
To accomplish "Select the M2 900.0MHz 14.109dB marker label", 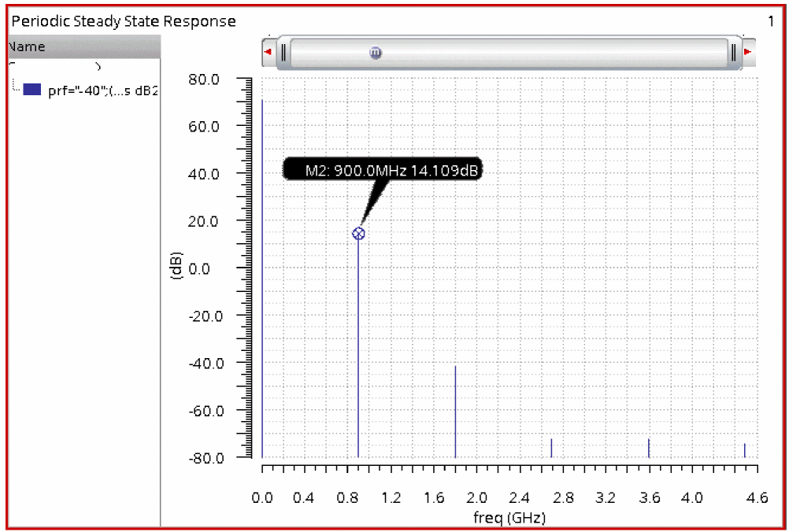I will coord(382,170).
